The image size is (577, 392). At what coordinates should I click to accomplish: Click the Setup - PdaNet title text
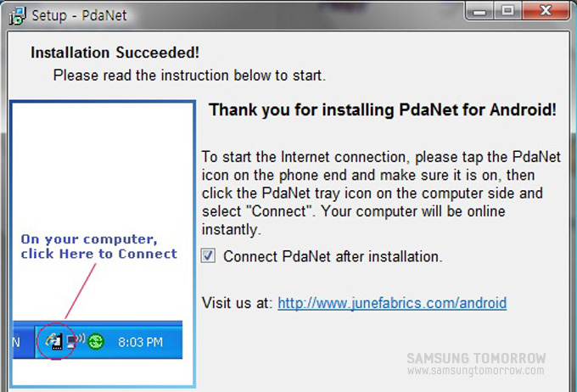pyautogui.click(x=73, y=15)
